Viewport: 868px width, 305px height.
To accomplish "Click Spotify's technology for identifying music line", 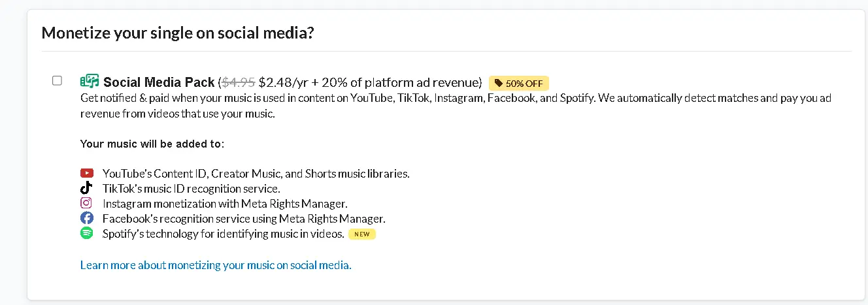I will pos(224,234).
